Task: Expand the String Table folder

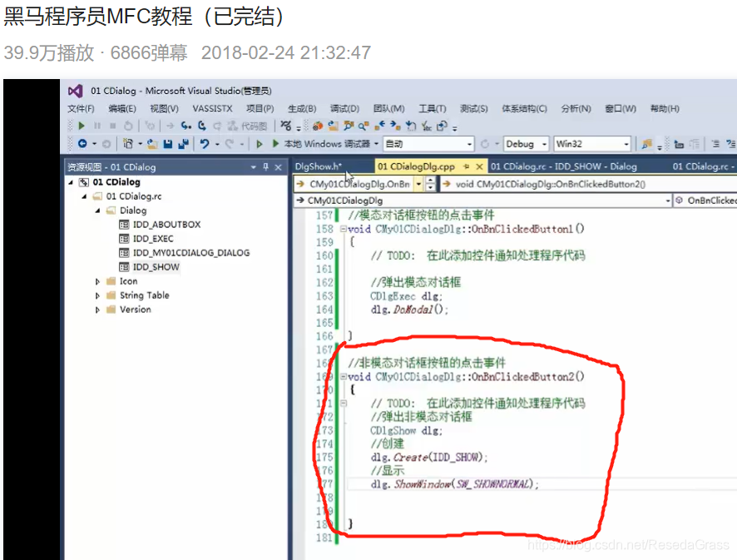Action: 98,295
